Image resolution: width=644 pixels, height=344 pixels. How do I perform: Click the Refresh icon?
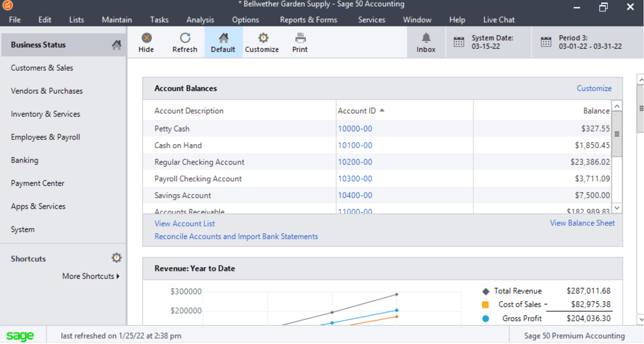pyautogui.click(x=185, y=38)
